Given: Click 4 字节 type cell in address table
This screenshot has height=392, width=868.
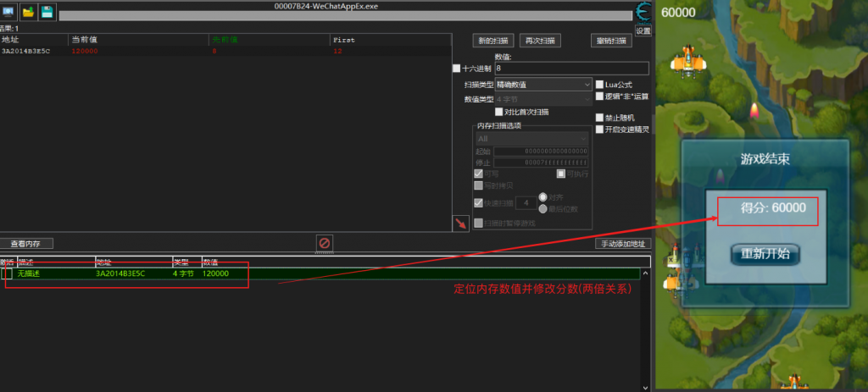Looking at the screenshot, I should click(183, 273).
